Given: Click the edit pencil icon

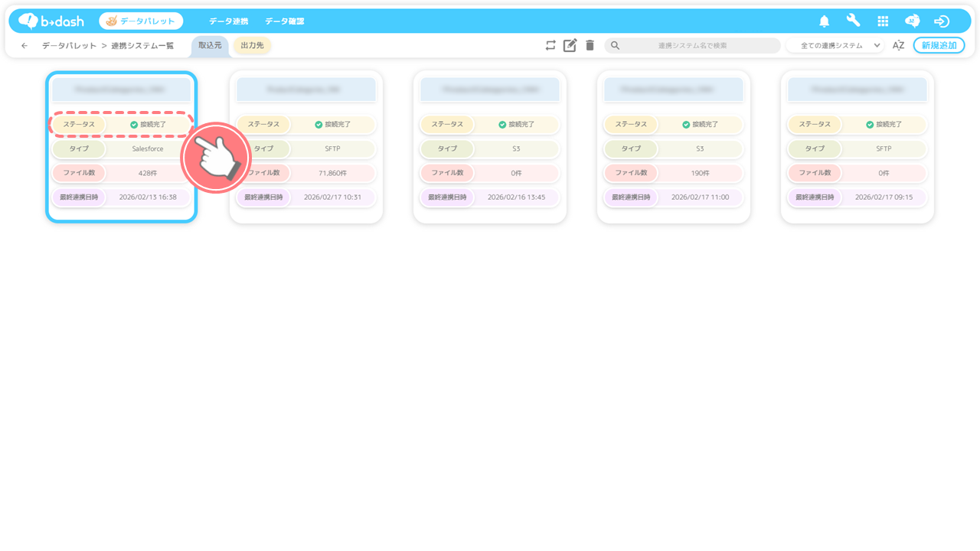Looking at the screenshot, I should (570, 45).
